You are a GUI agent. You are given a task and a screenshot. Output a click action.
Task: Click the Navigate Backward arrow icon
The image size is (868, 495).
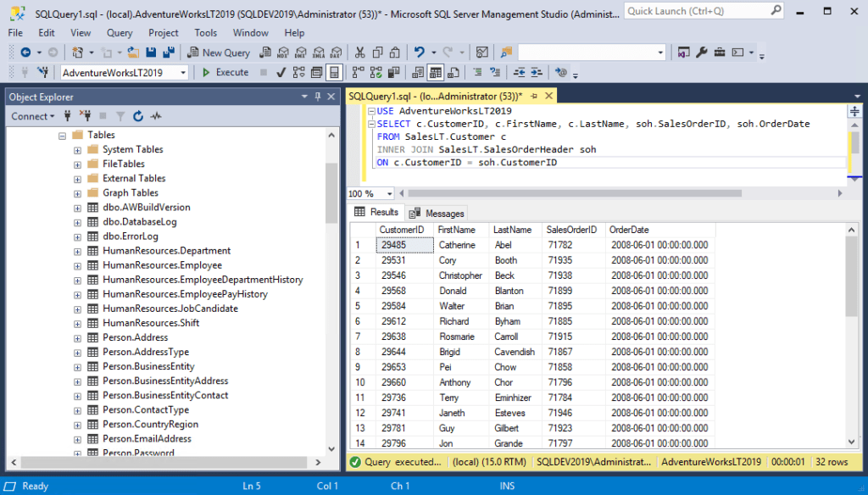[25, 53]
